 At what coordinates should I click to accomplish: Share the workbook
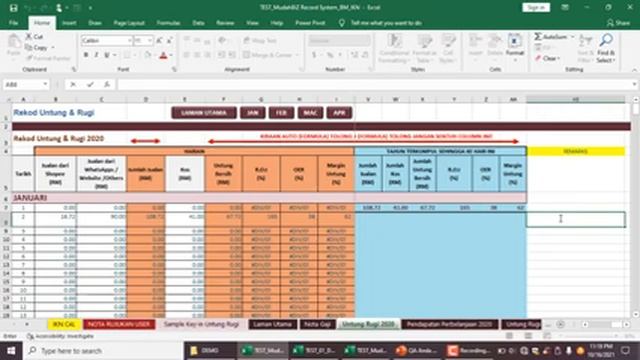coord(618,23)
